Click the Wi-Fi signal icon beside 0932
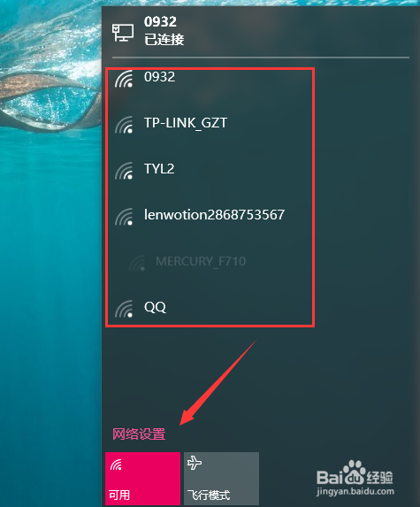 [x=124, y=80]
